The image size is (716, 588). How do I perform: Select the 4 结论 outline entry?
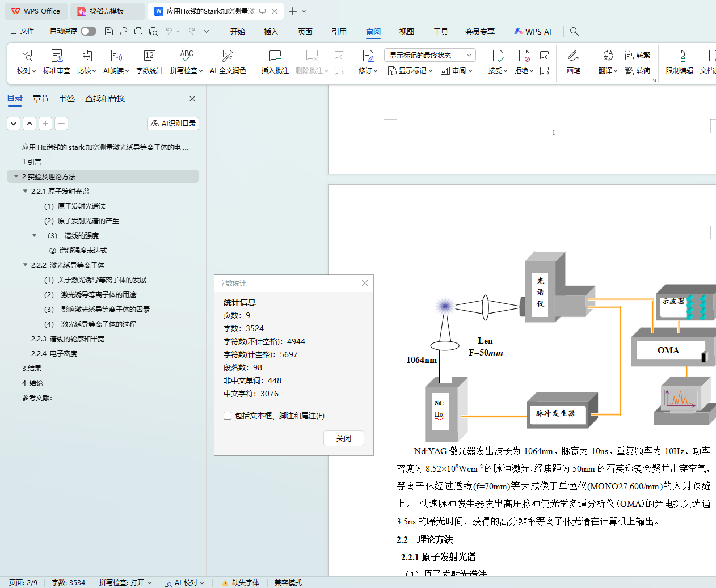(32, 383)
